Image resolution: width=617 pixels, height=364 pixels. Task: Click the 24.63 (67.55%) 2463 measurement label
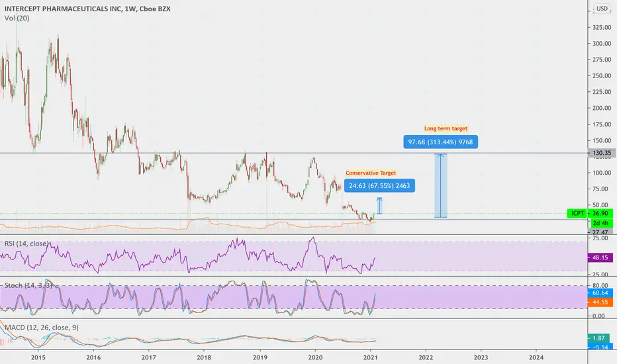coord(379,186)
